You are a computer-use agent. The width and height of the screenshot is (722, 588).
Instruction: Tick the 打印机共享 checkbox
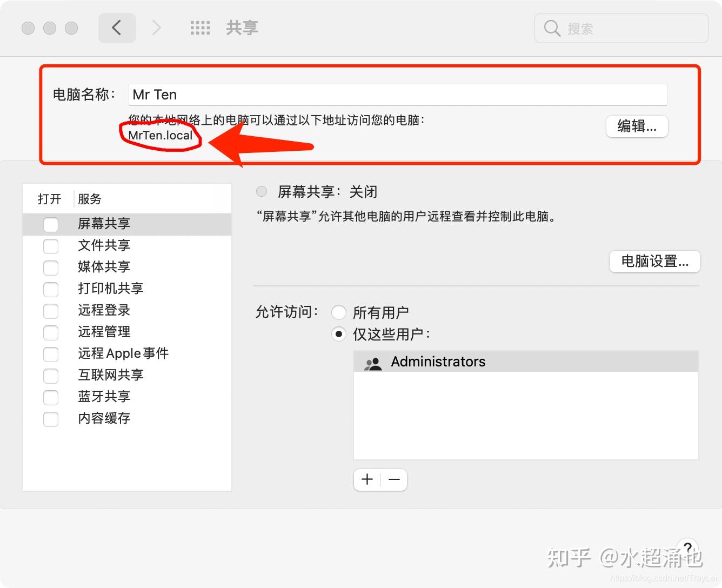51,289
